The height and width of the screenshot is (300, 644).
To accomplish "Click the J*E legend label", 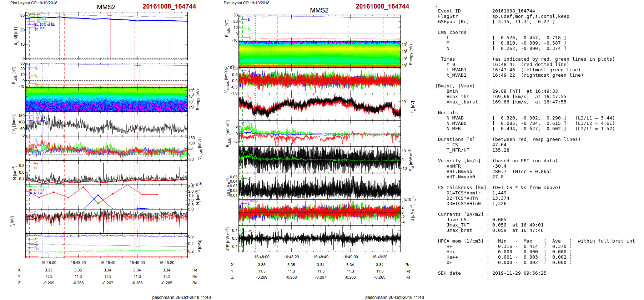I will [251, 231].
